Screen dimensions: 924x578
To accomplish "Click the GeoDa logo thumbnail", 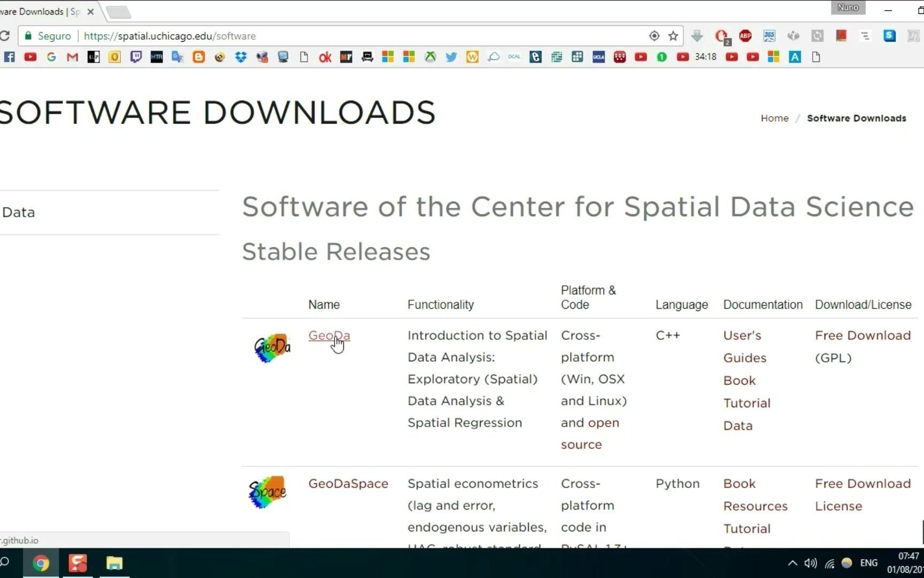I will (272, 348).
